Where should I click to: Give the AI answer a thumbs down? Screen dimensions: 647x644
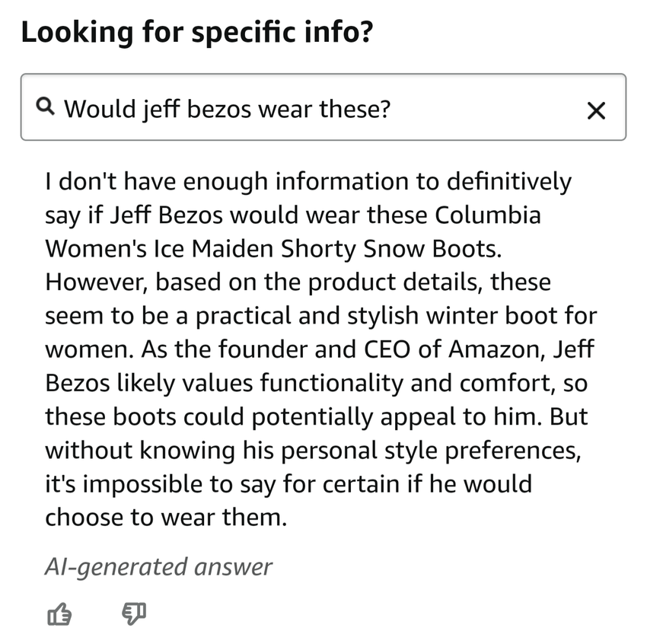click(x=133, y=614)
